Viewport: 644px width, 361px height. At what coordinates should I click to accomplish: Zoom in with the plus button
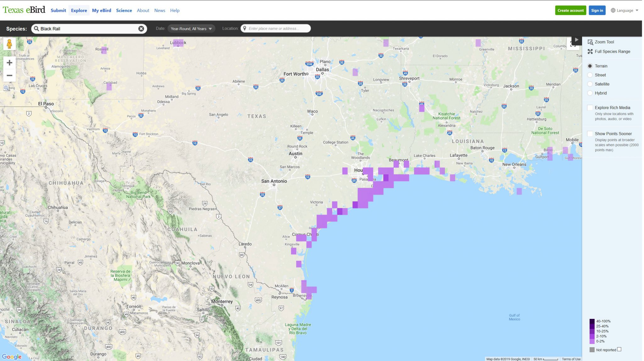9,63
